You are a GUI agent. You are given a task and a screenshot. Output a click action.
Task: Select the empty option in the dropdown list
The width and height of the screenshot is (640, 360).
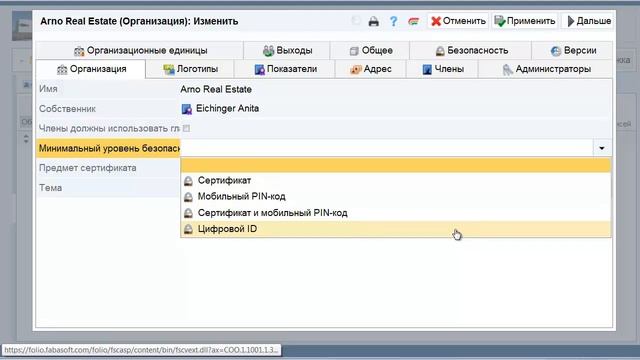tap(396, 165)
